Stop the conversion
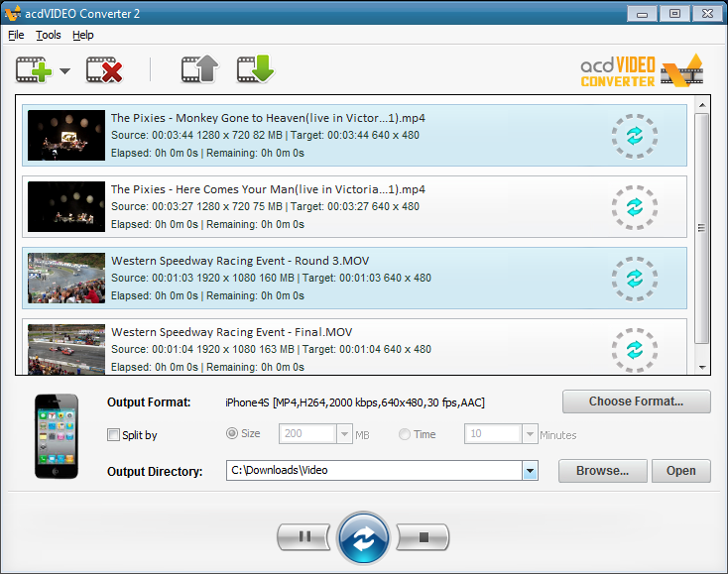Image resolution: width=728 pixels, height=574 pixels. click(423, 537)
